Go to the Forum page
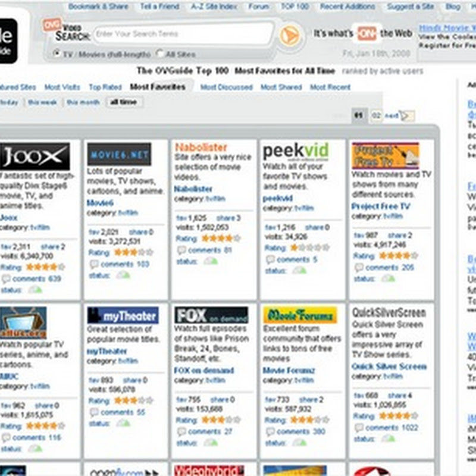Viewport: 476px width, 476px height. (x=259, y=7)
